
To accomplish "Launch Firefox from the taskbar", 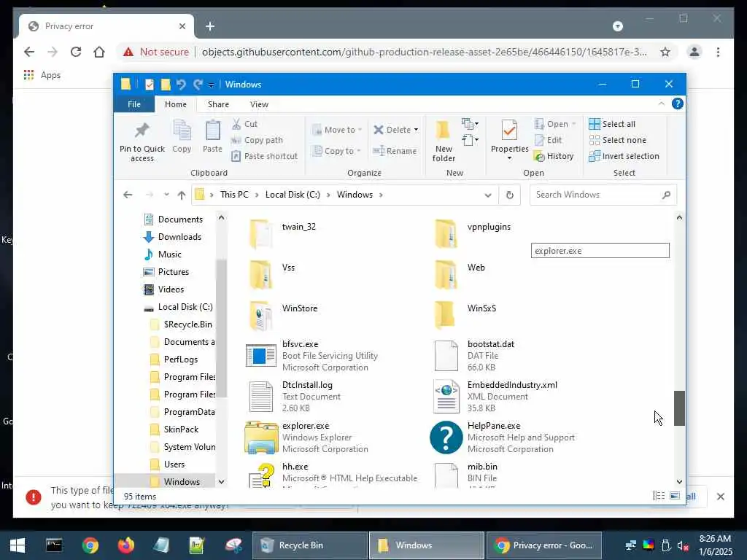I will pyautogui.click(x=125, y=545).
